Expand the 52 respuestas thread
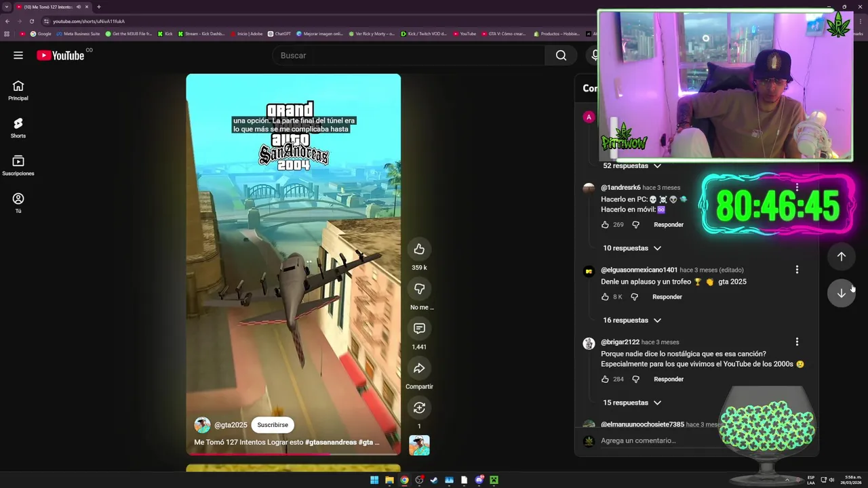Image resolution: width=868 pixels, height=488 pixels. click(x=631, y=165)
